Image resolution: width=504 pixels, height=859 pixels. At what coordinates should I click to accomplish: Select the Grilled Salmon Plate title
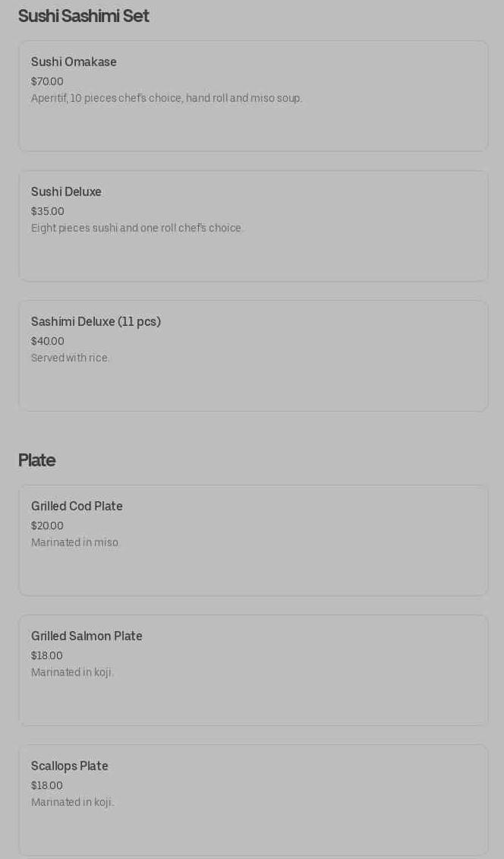click(87, 636)
